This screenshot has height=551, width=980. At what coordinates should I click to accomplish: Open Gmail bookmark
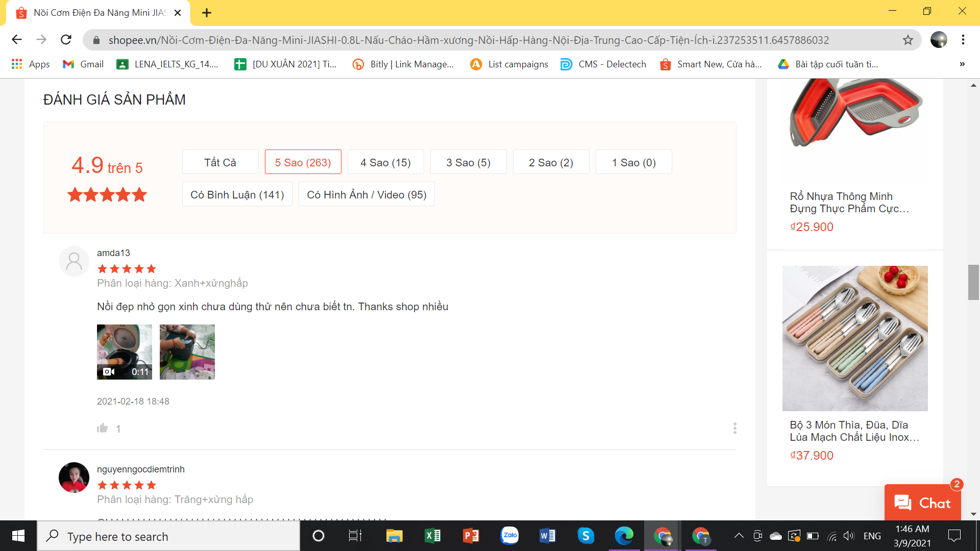click(x=83, y=64)
